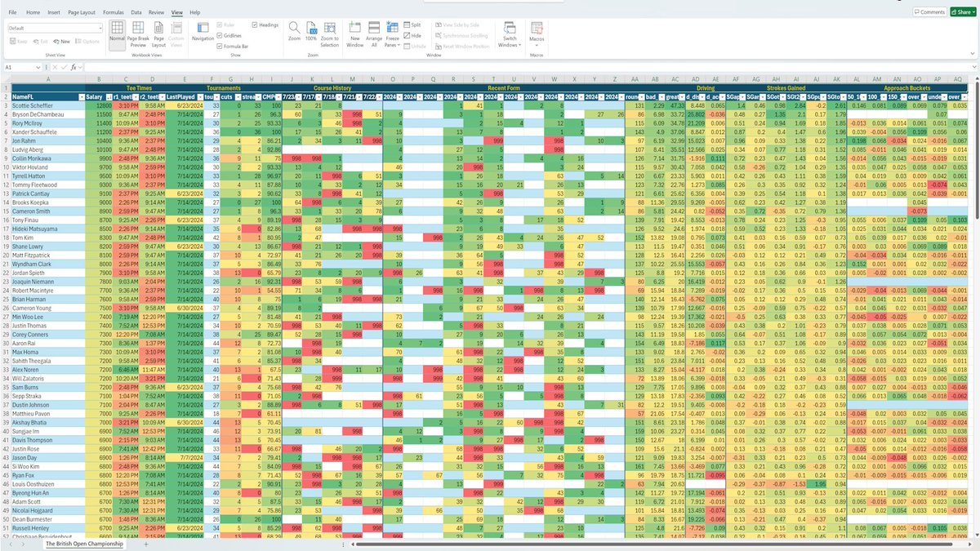Image resolution: width=980 pixels, height=551 pixels.
Task: Open the Help ribbon tab
Action: click(195, 13)
